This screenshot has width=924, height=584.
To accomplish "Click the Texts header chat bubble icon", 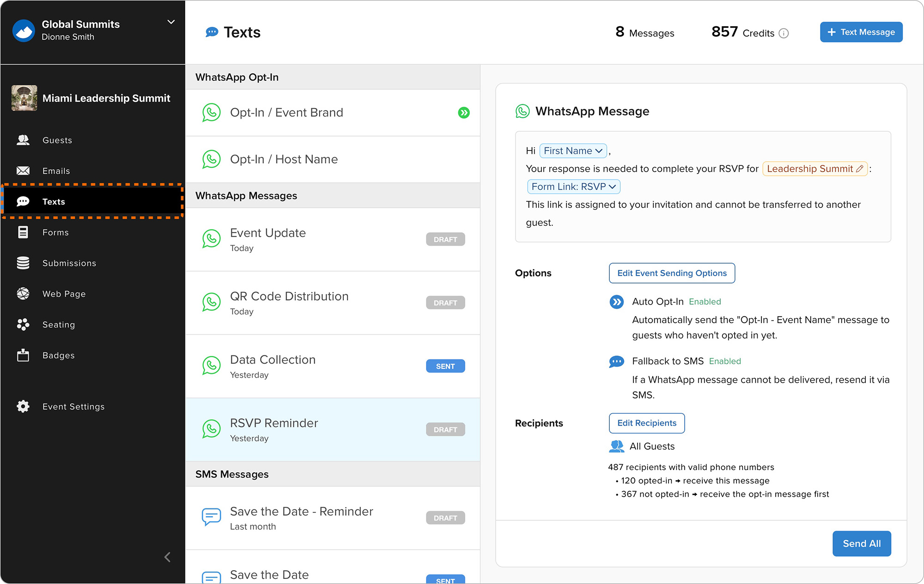I will pyautogui.click(x=212, y=32).
